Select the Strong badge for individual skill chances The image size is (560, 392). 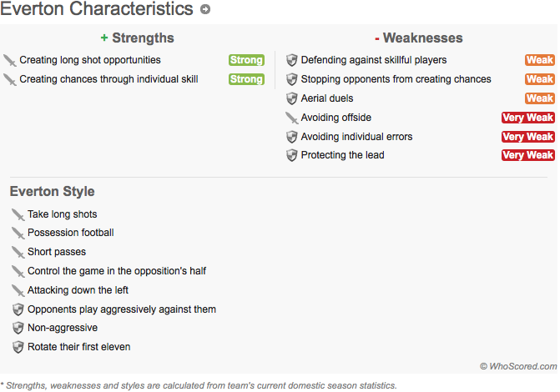coord(246,79)
